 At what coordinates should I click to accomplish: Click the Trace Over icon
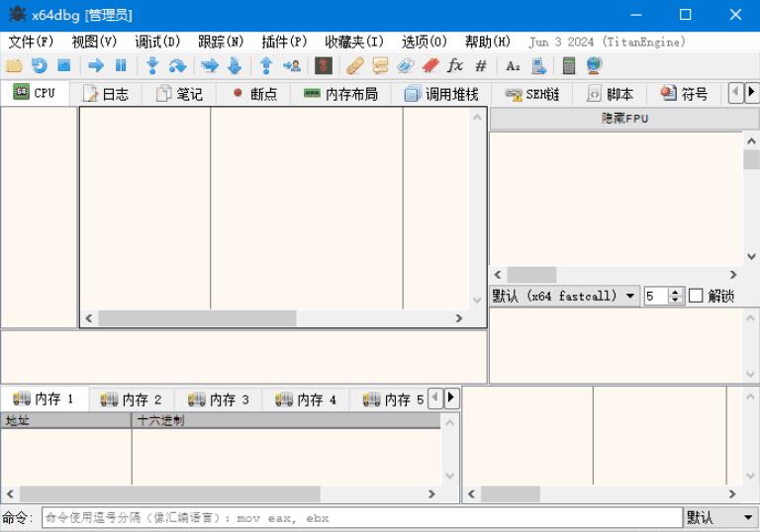click(x=235, y=65)
